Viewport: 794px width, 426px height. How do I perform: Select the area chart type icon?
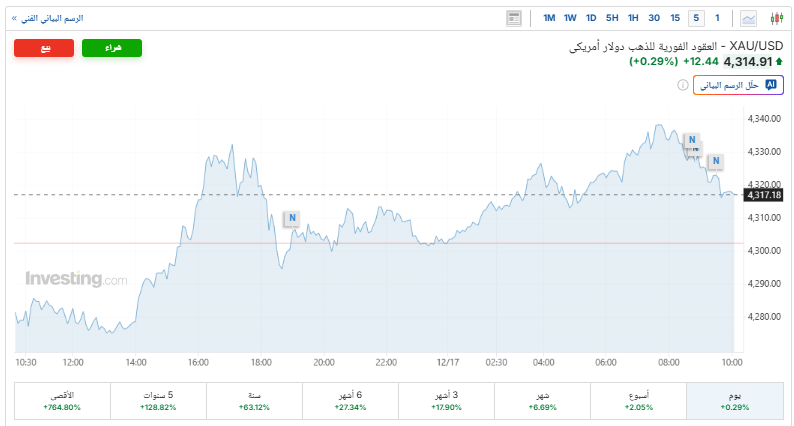tap(749, 18)
